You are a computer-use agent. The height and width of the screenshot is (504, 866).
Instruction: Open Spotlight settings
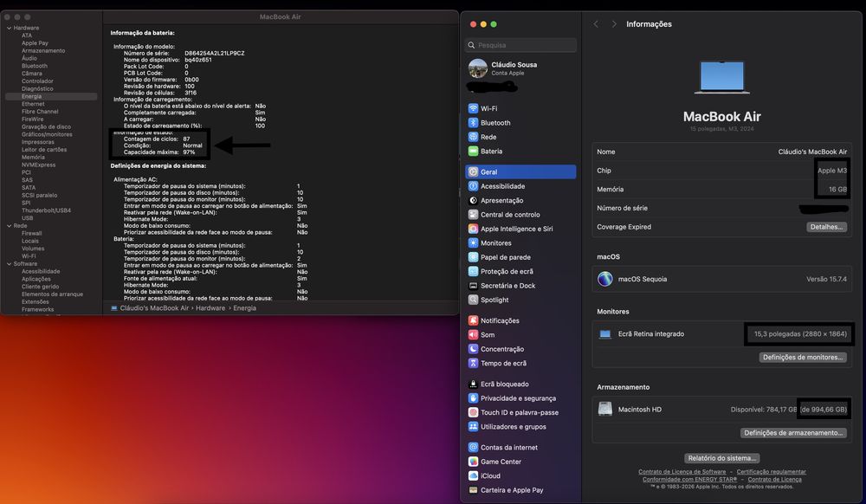520,300
